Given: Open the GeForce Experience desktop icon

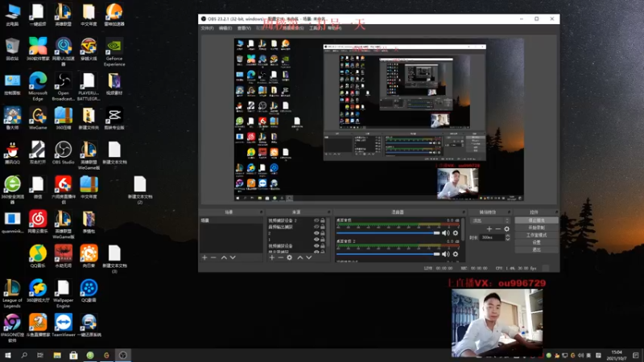Looking at the screenshot, I should point(114,52).
